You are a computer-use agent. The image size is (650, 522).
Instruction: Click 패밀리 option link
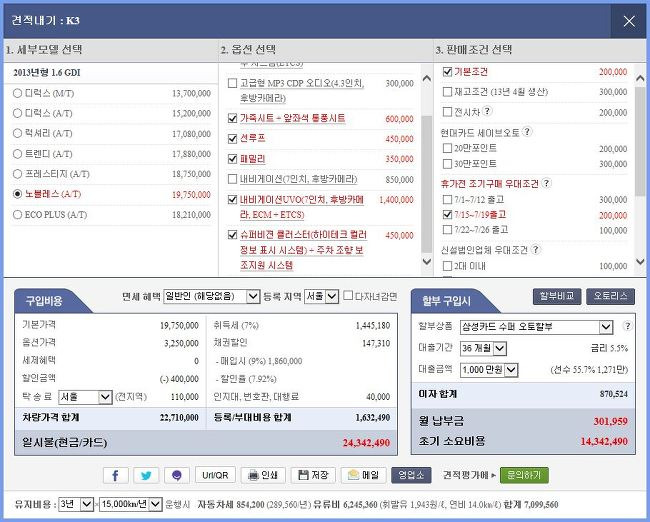(252, 159)
